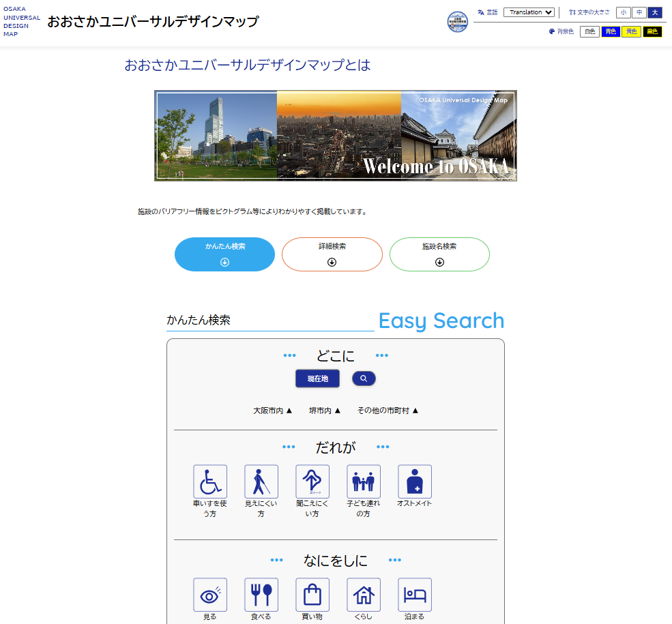Image resolution: width=672 pixels, height=624 pixels.
Task: Click the Easy Search heading text
Action: (x=441, y=321)
